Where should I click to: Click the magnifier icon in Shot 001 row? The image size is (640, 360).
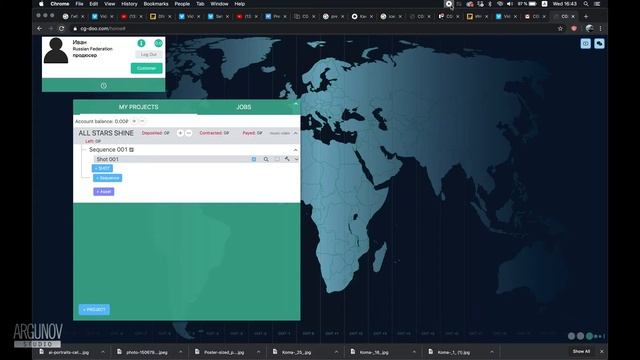pos(266,159)
